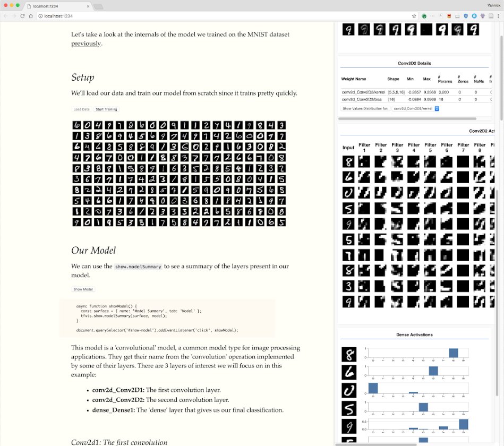The image size is (504, 446).
Task: Click the Filter 4 column label
Action: (x=414, y=148)
